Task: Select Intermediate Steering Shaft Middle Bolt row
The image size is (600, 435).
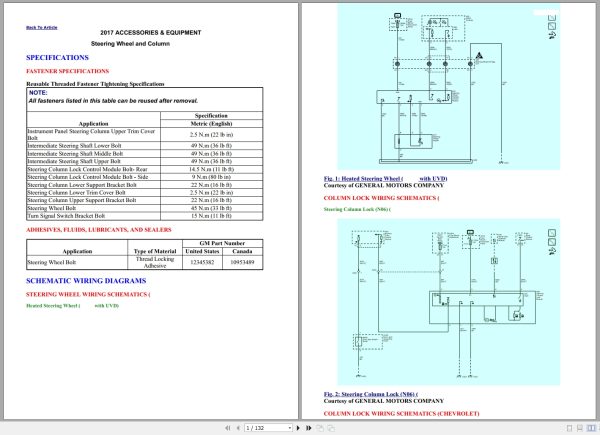Action: pyautogui.click(x=145, y=153)
